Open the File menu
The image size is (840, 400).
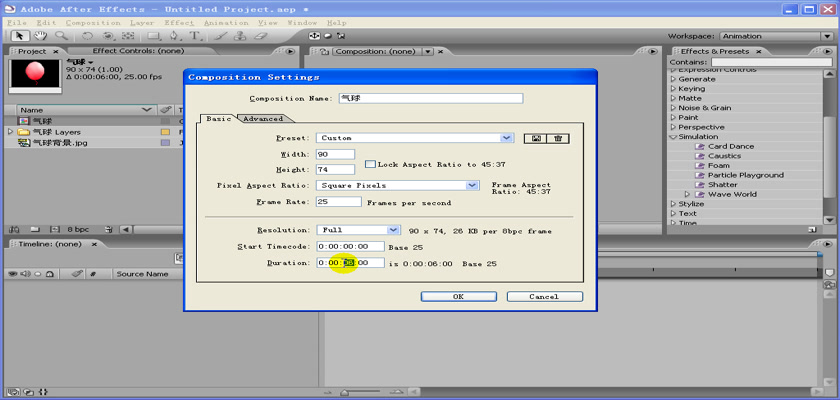[17, 23]
